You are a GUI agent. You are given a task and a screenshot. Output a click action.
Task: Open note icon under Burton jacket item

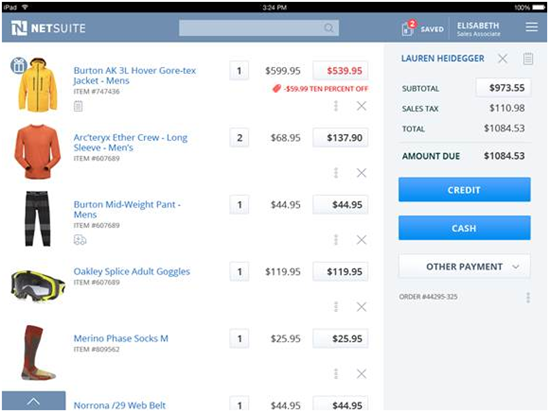(78, 106)
